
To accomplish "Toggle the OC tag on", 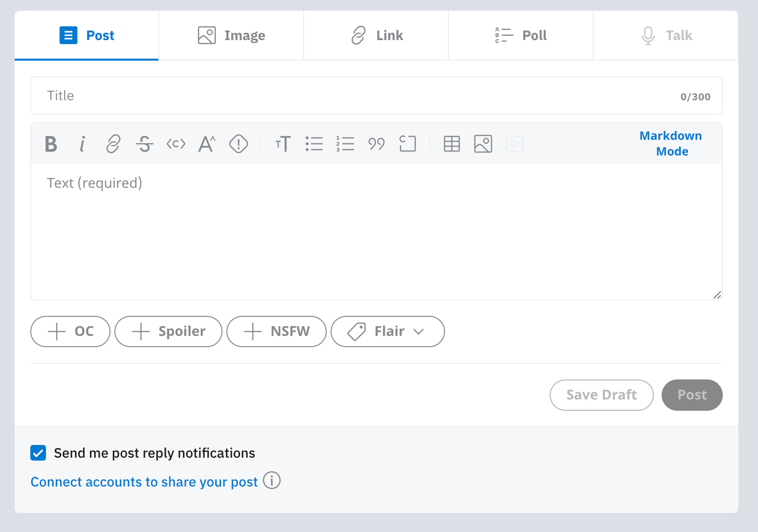I will pos(70,332).
